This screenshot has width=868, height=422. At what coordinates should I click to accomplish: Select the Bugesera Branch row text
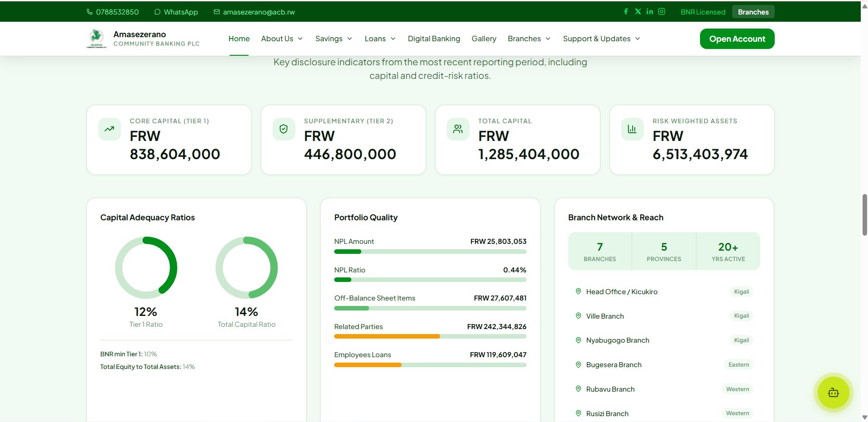click(x=614, y=364)
